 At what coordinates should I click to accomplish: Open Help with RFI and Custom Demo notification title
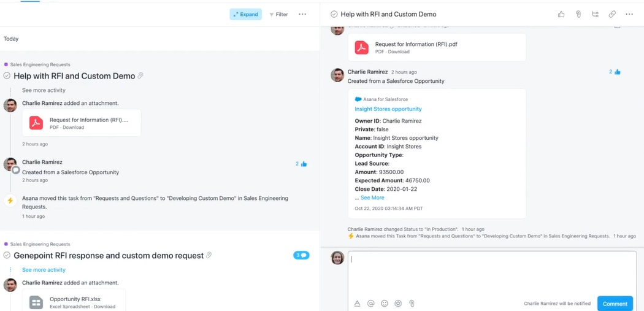point(74,76)
